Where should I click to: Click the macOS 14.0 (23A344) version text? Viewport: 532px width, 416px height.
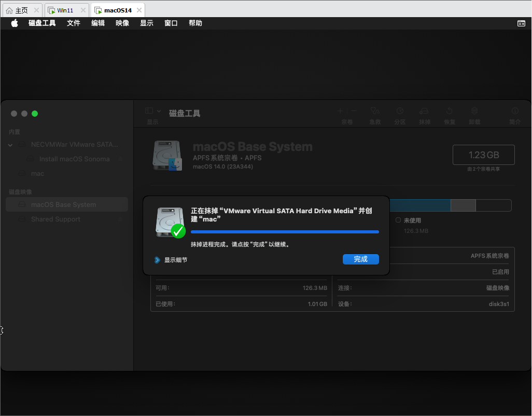[222, 167]
